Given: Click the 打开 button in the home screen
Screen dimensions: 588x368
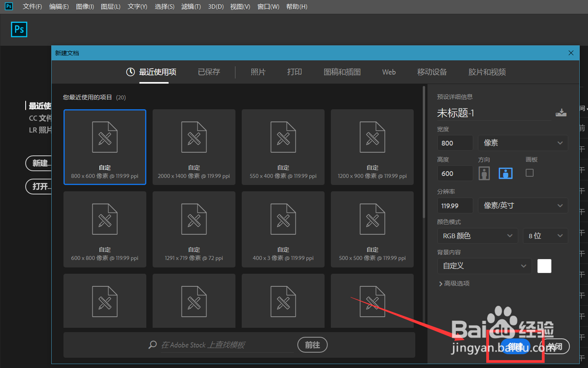Looking at the screenshot, I should tap(39, 186).
